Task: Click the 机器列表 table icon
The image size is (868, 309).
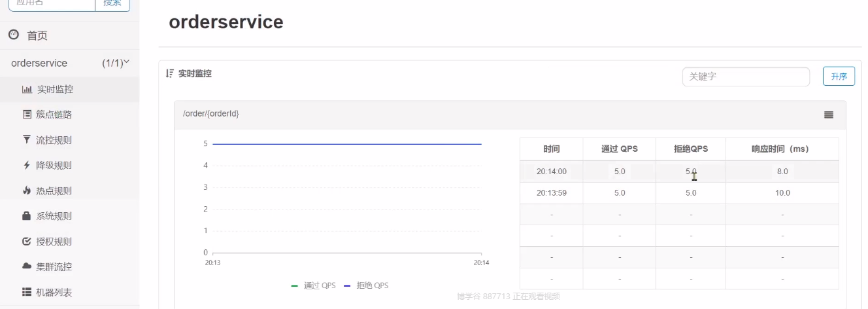Action: 27,292
